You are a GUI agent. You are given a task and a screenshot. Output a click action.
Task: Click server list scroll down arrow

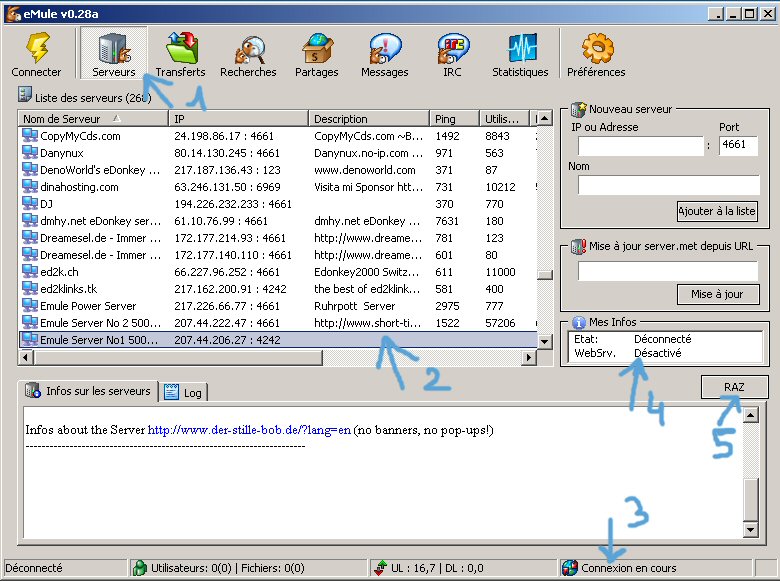(545, 341)
